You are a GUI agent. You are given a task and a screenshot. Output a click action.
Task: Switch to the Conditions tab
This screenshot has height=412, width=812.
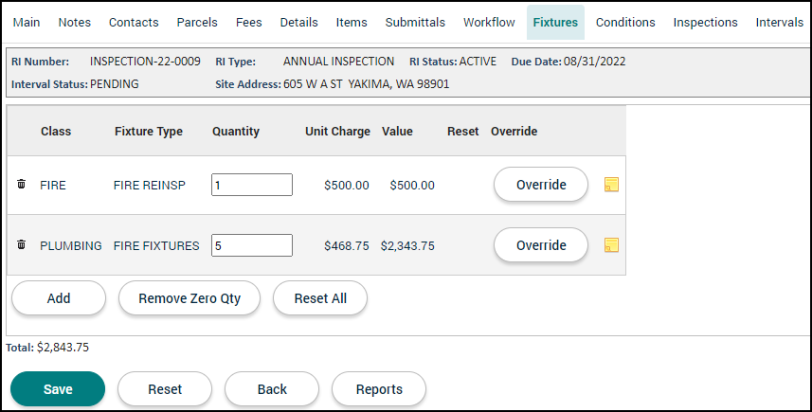click(626, 22)
